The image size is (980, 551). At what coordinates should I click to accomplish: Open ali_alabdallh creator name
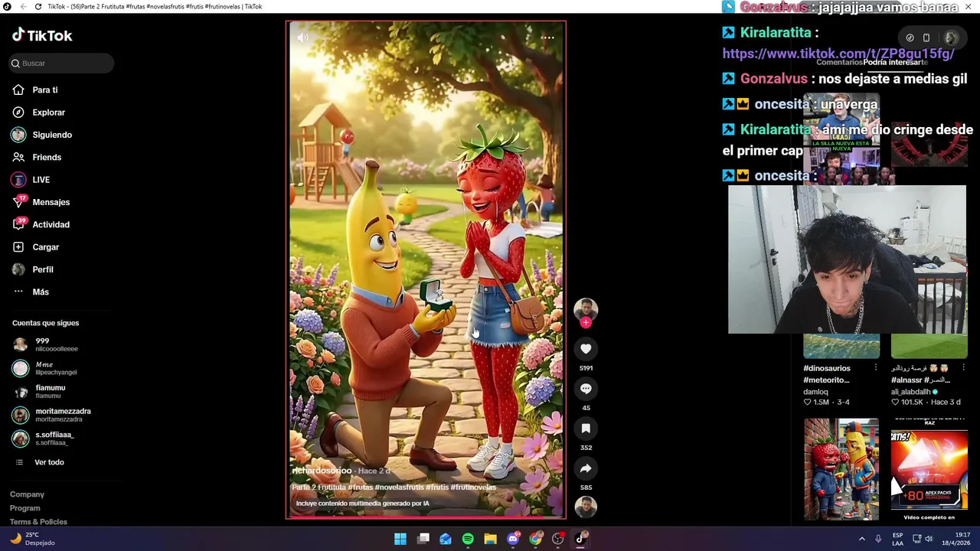pos(910,392)
